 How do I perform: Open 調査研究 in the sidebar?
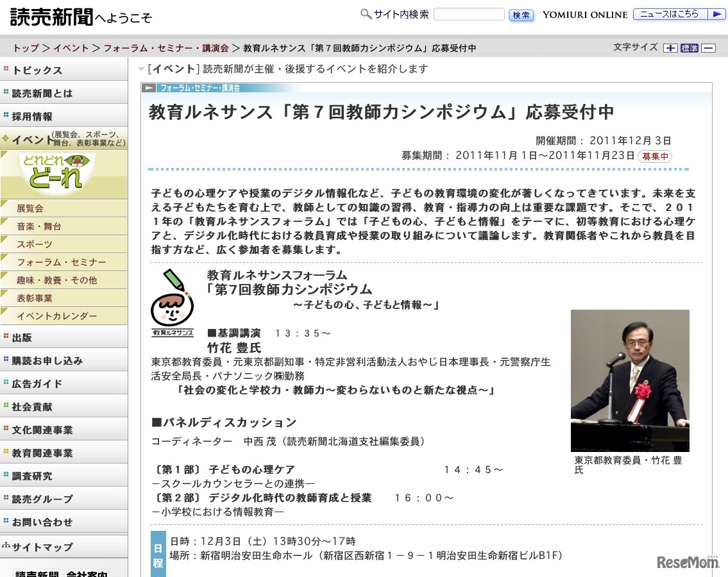pos(63,476)
